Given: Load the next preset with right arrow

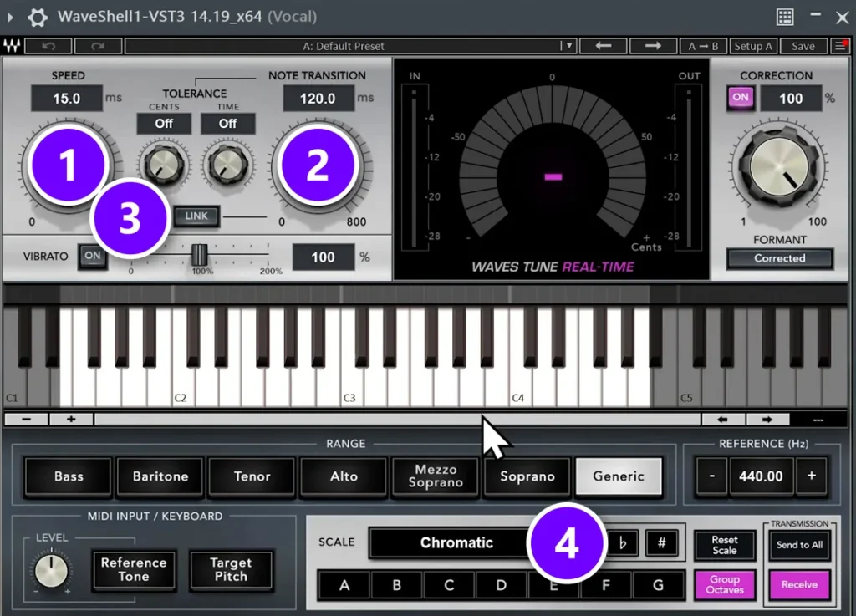Looking at the screenshot, I should click(653, 46).
